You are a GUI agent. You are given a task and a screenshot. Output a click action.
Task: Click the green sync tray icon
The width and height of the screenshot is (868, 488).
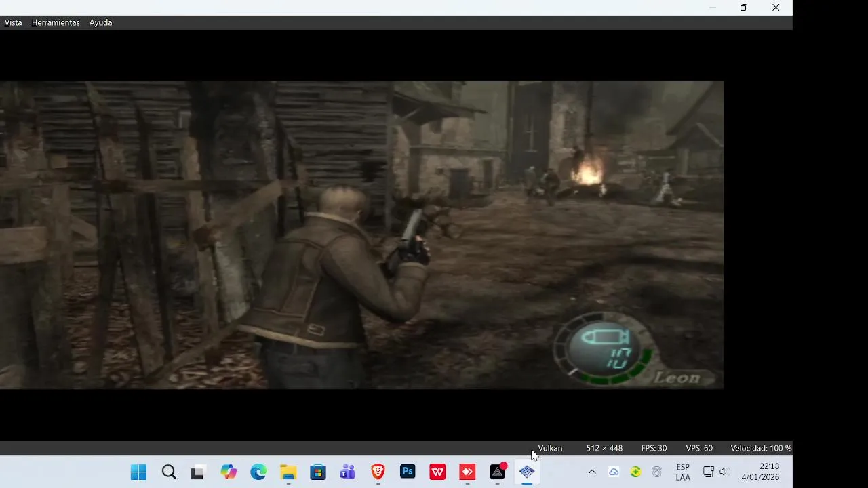tap(635, 472)
